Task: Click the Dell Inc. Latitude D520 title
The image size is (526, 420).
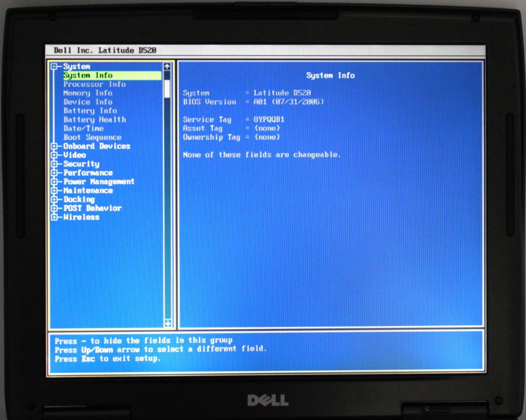Action: point(105,50)
